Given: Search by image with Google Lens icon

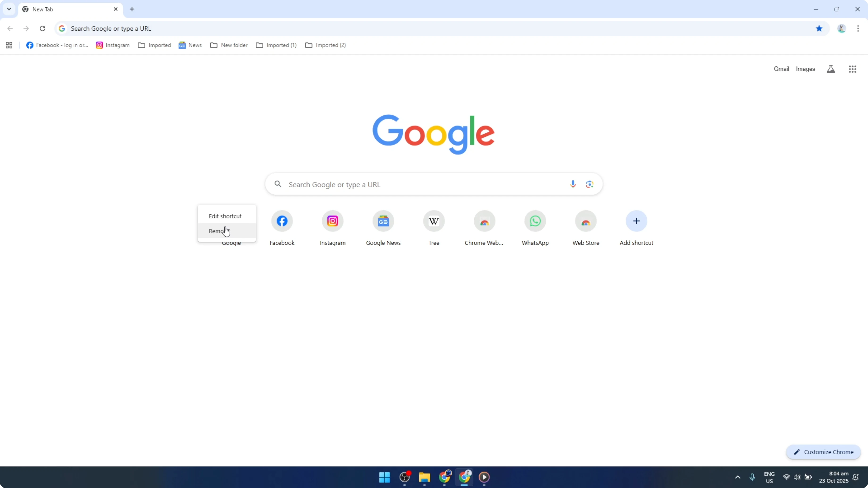Looking at the screenshot, I should click(589, 184).
